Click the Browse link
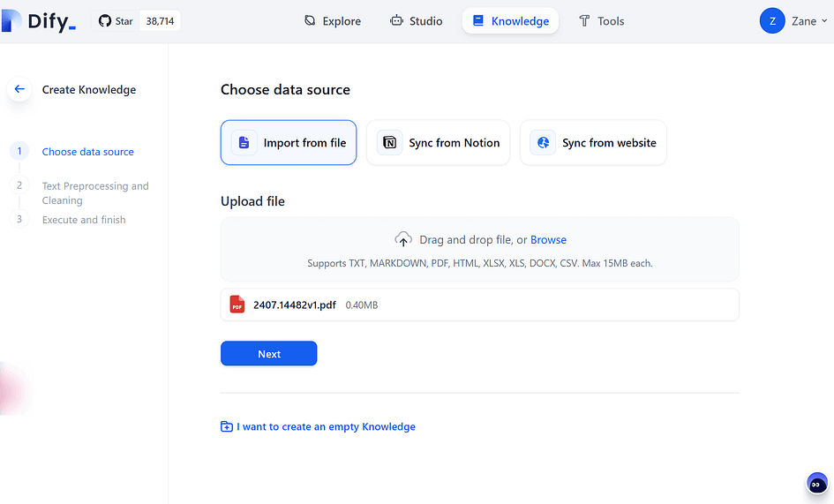Image resolution: width=834 pixels, height=504 pixels. (548, 239)
